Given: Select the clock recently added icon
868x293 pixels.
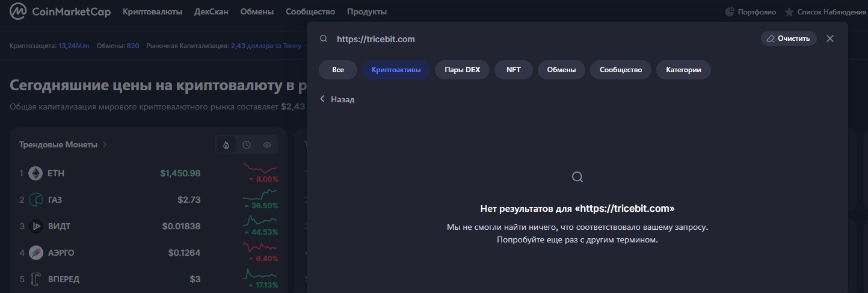Looking at the screenshot, I should point(247,145).
